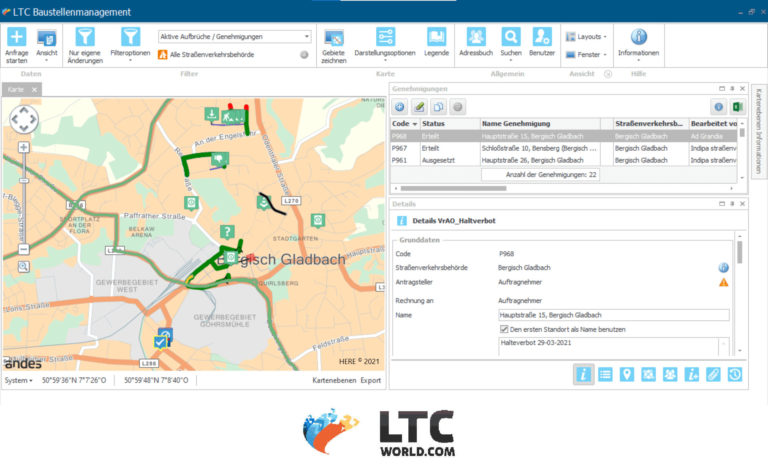This screenshot has width=768, height=472.
Task: Expand the Fenster menu
Action: pyautogui.click(x=586, y=55)
